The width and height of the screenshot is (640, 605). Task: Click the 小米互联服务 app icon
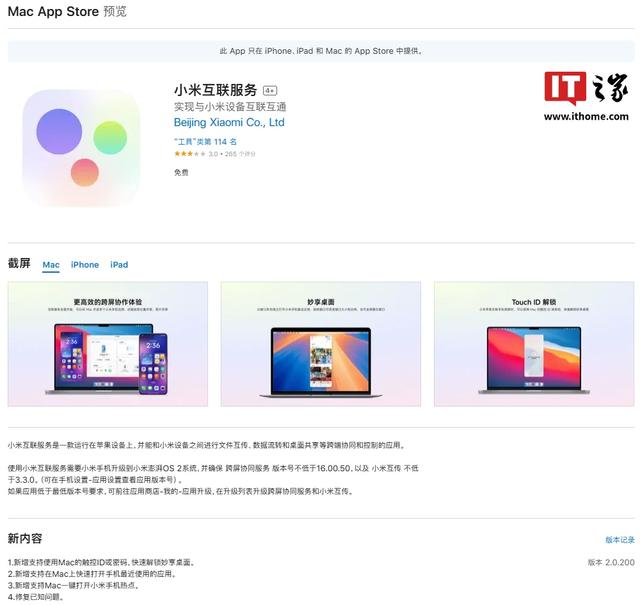[81, 147]
